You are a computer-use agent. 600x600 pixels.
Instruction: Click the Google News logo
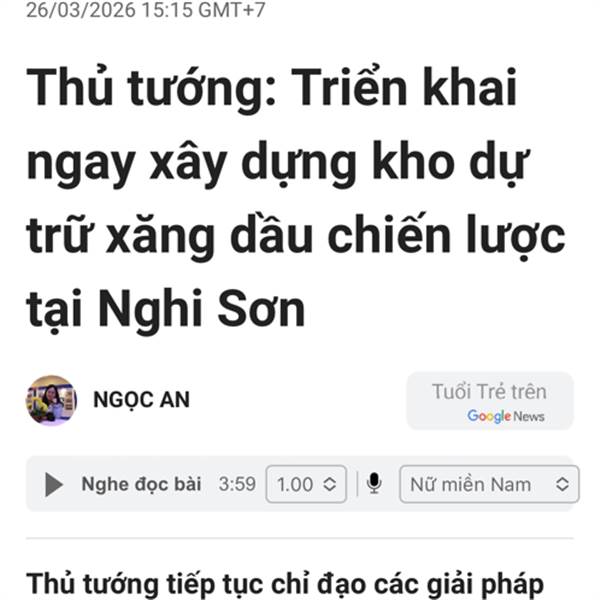pos(505,416)
